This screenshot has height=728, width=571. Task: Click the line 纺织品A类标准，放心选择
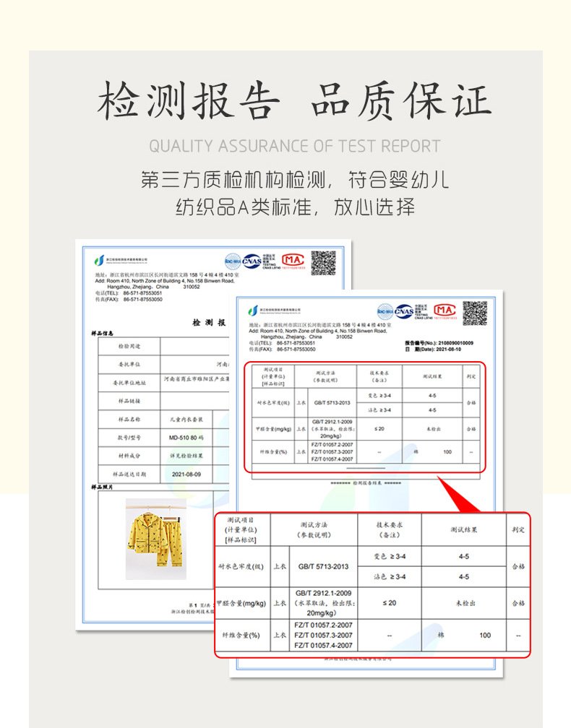pos(295,207)
